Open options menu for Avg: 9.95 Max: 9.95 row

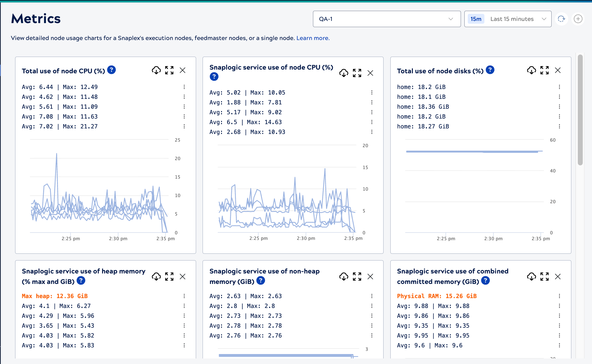559,335
